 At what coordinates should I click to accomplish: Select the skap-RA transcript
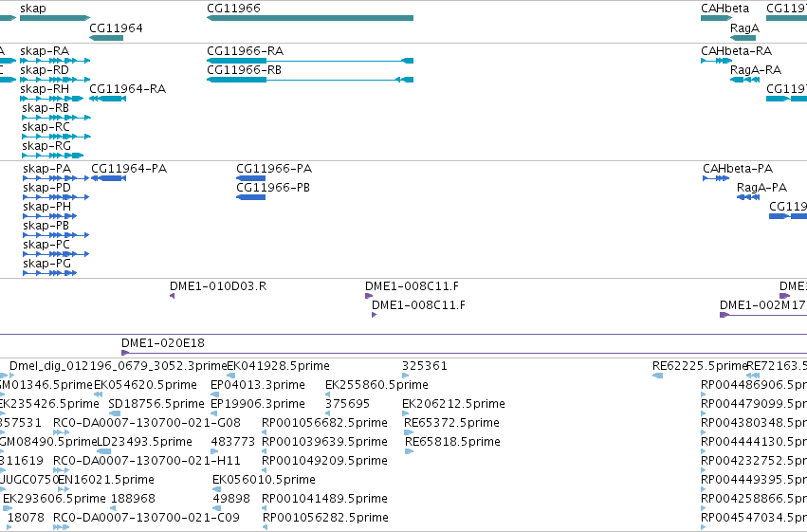coord(55,61)
